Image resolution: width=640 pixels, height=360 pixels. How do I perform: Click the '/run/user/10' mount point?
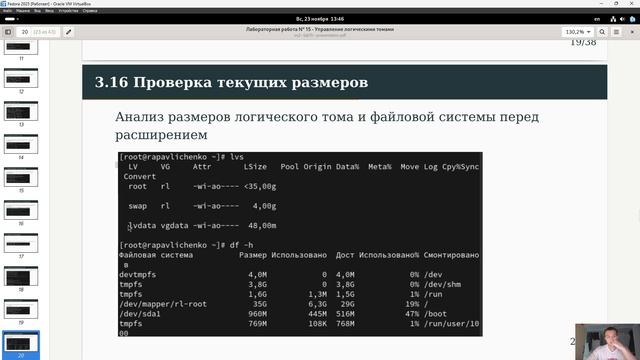coord(451,324)
